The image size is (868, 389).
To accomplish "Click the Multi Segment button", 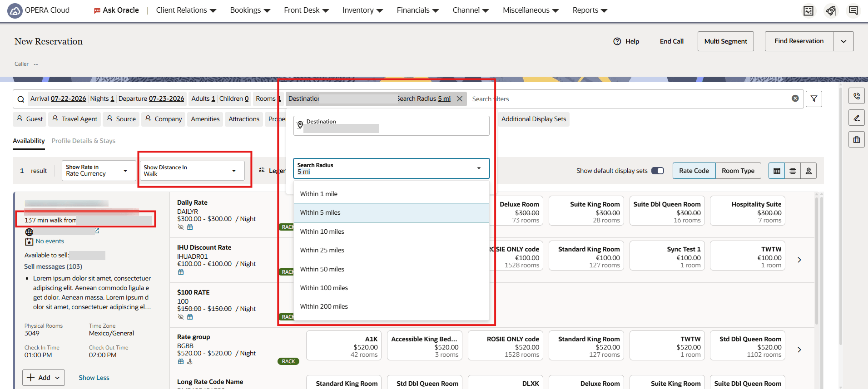I will pyautogui.click(x=725, y=41).
